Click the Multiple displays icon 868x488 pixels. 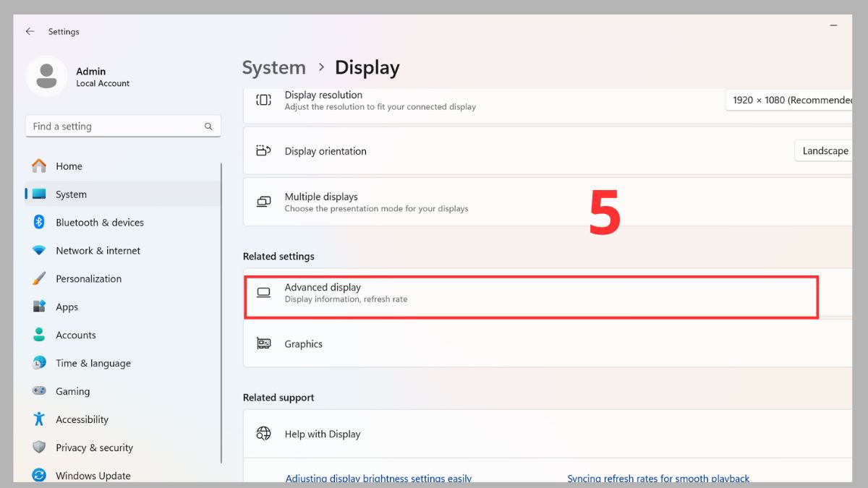point(263,202)
